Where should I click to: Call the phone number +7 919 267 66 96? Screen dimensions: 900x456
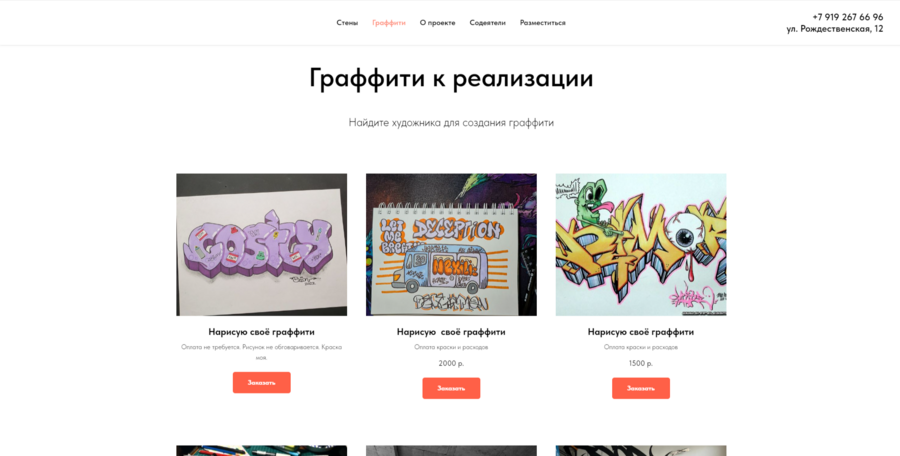[847, 17]
